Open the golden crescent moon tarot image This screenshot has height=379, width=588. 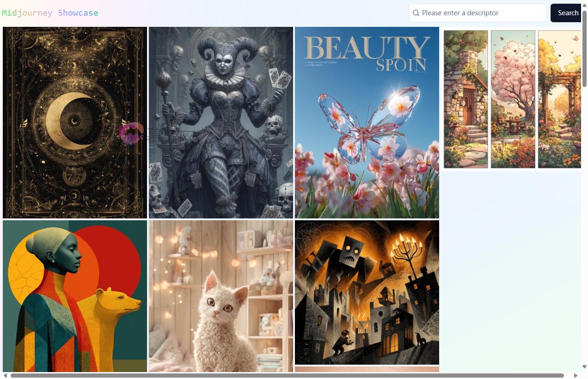tap(75, 123)
